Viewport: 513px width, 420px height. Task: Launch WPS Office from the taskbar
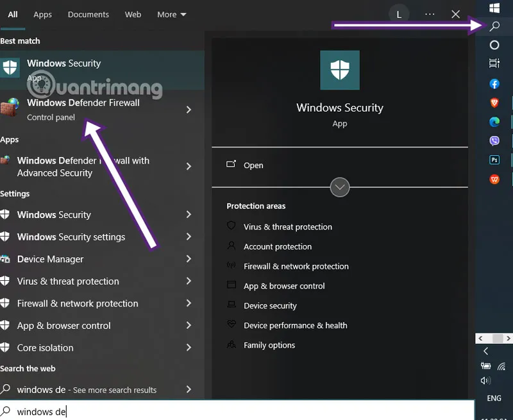494,179
